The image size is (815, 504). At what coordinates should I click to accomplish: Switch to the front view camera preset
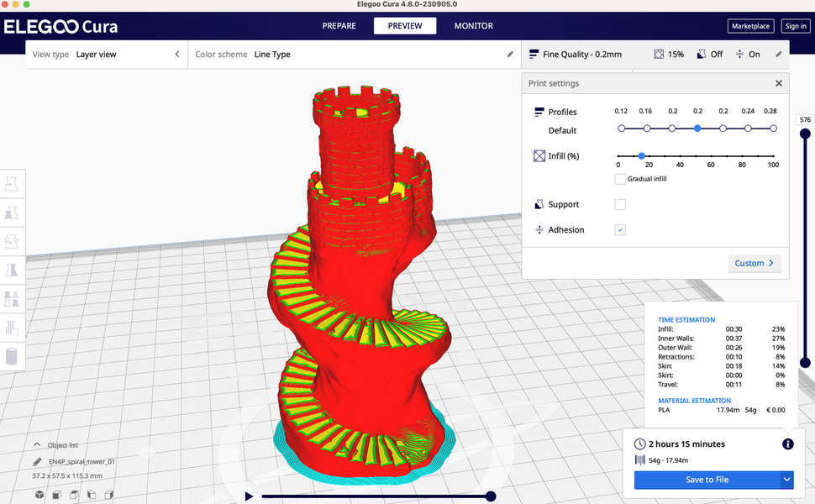[x=55, y=495]
